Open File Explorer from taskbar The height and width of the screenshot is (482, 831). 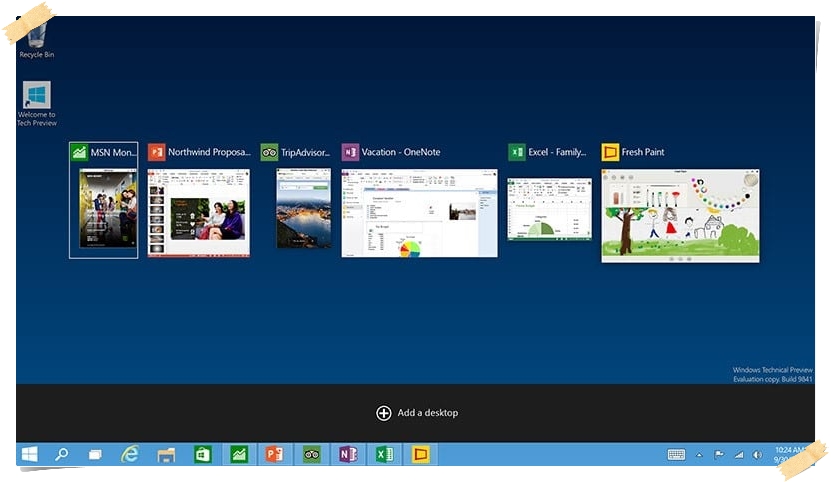166,455
